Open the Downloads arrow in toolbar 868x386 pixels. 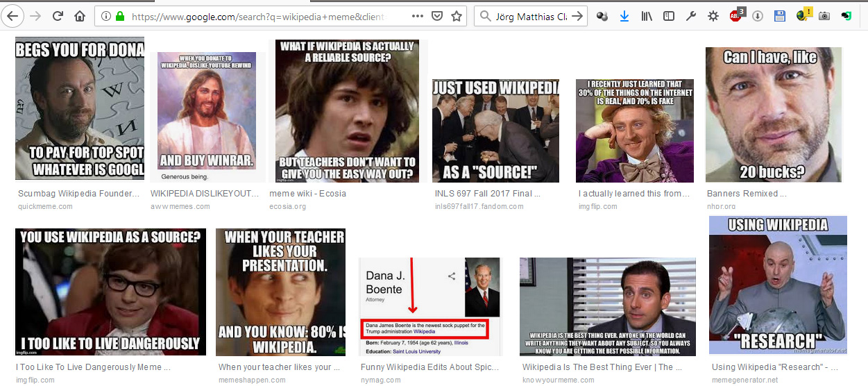coord(624,16)
